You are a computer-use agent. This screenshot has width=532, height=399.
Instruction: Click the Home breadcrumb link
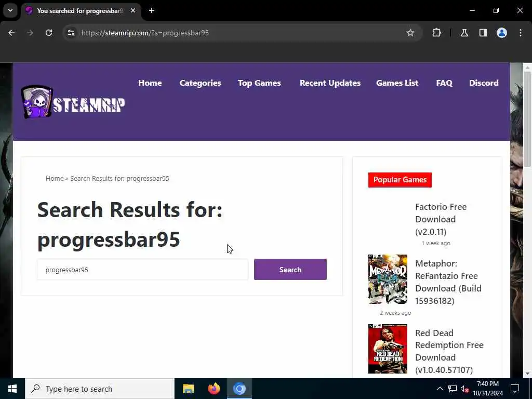55,179
